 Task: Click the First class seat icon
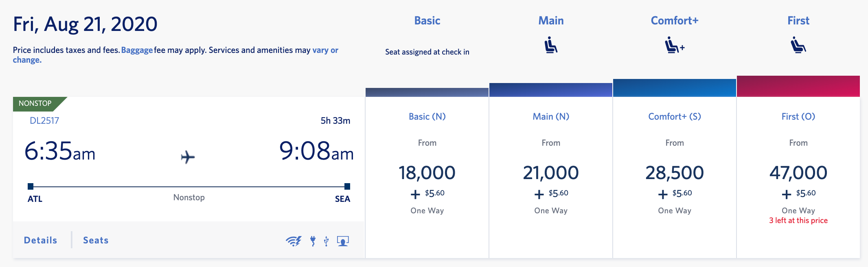point(798,45)
